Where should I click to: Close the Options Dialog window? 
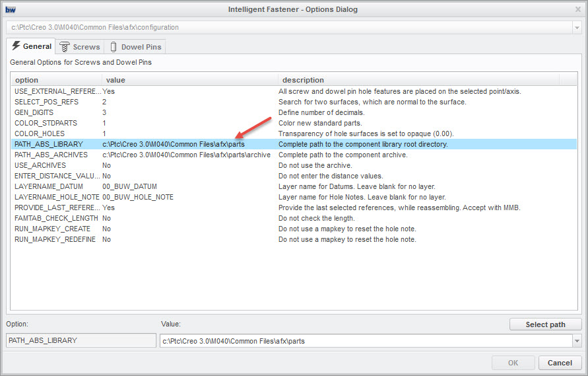[578, 9]
